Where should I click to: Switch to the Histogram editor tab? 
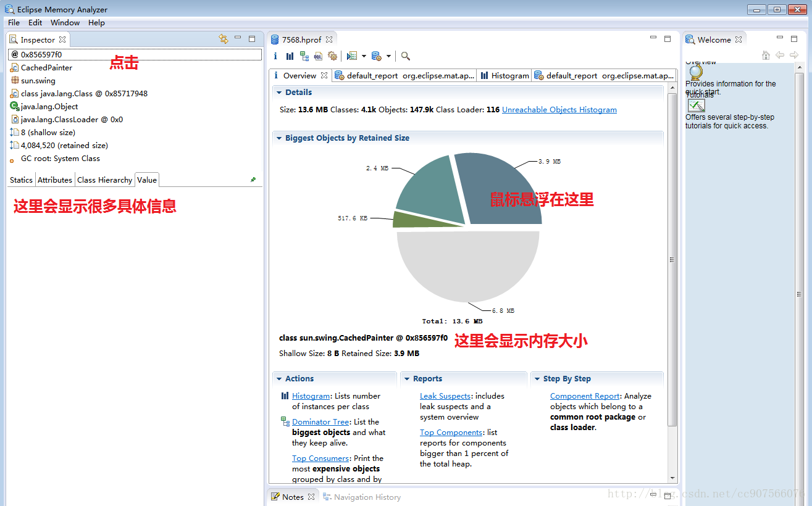tap(505, 75)
